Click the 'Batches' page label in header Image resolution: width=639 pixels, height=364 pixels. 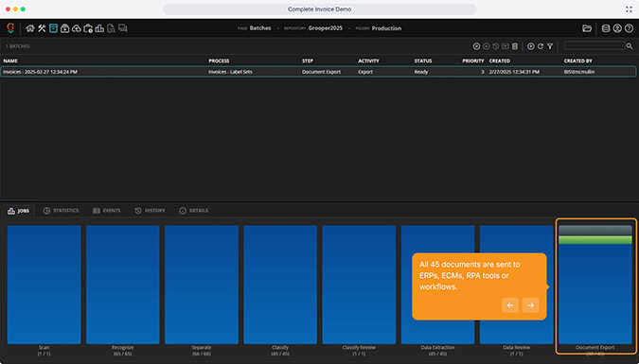pyautogui.click(x=260, y=28)
